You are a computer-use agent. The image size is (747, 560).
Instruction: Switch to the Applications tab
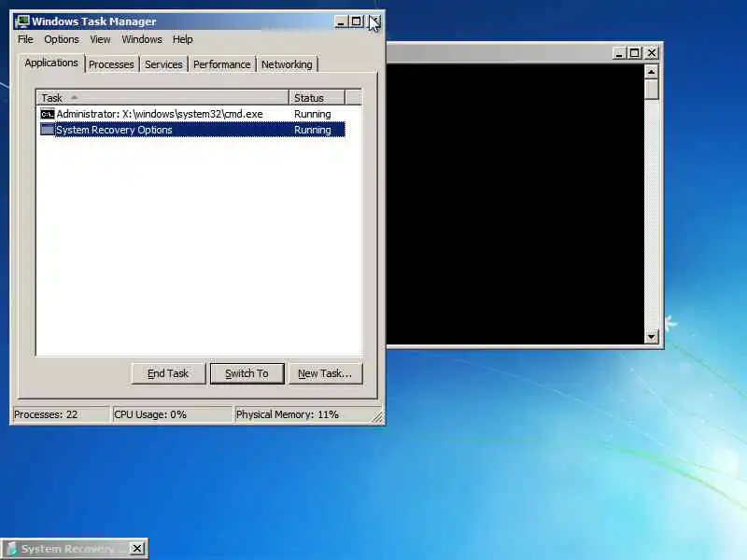(51, 63)
